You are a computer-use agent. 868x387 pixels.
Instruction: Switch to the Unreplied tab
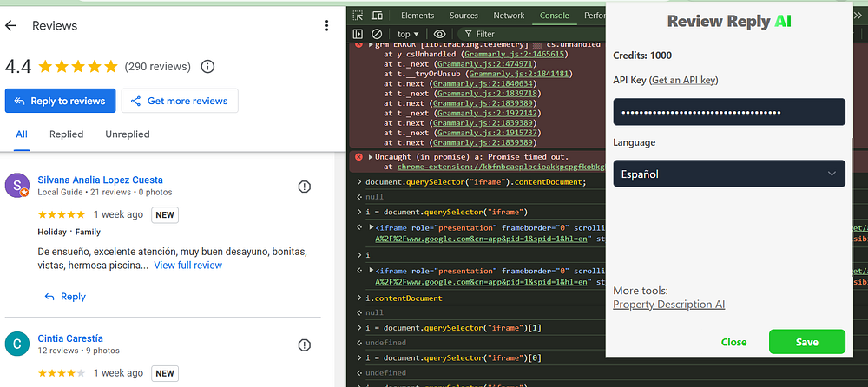127,134
